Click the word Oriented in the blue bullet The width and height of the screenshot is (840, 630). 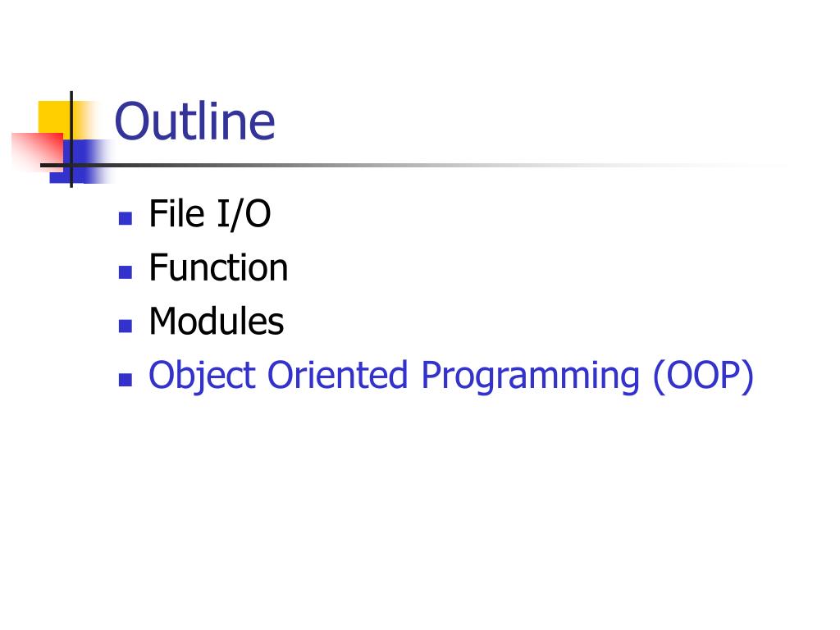pyautogui.click(x=337, y=374)
